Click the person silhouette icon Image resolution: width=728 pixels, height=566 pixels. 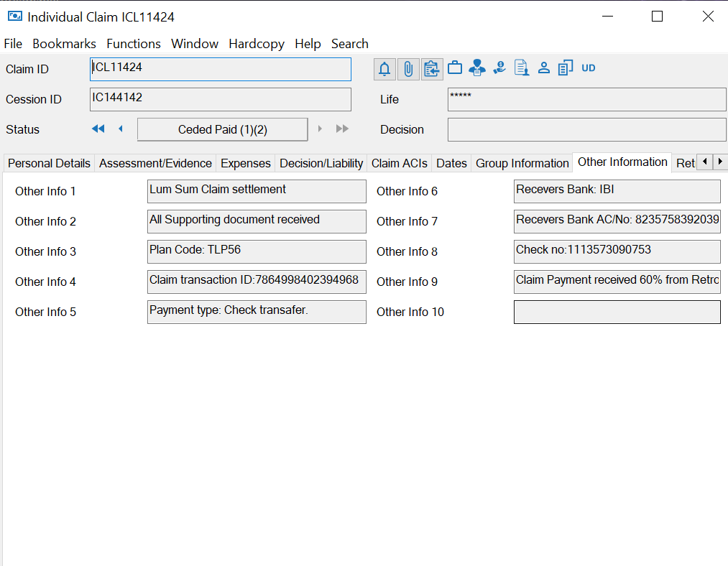544,68
